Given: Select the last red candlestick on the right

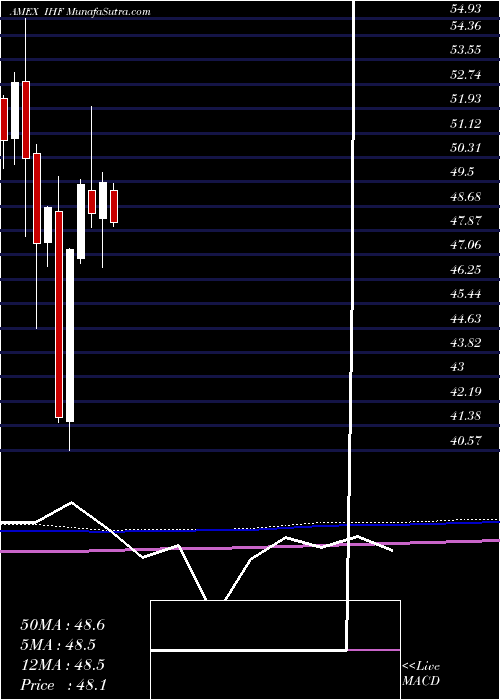Looking at the screenshot, I should (x=114, y=206).
